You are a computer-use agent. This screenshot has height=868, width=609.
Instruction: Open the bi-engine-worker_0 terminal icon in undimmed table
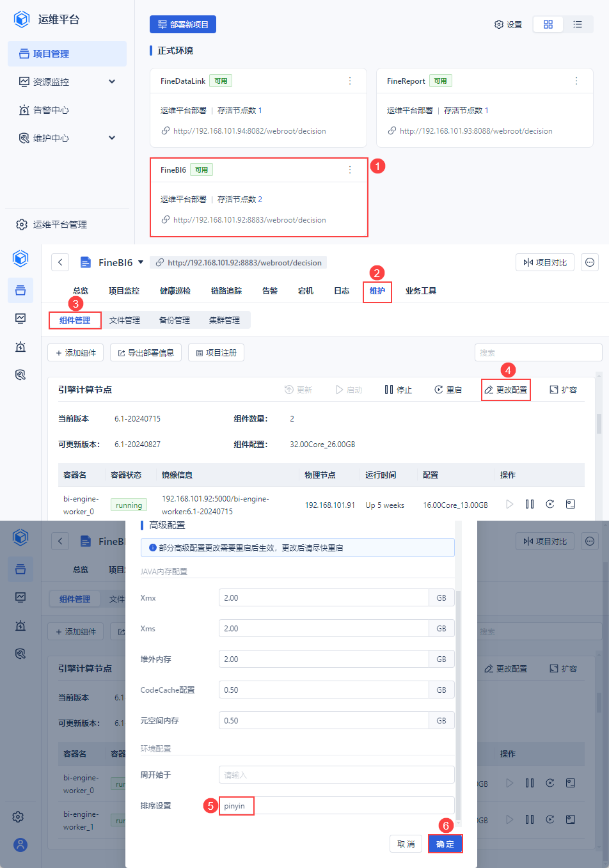pyautogui.click(x=571, y=504)
